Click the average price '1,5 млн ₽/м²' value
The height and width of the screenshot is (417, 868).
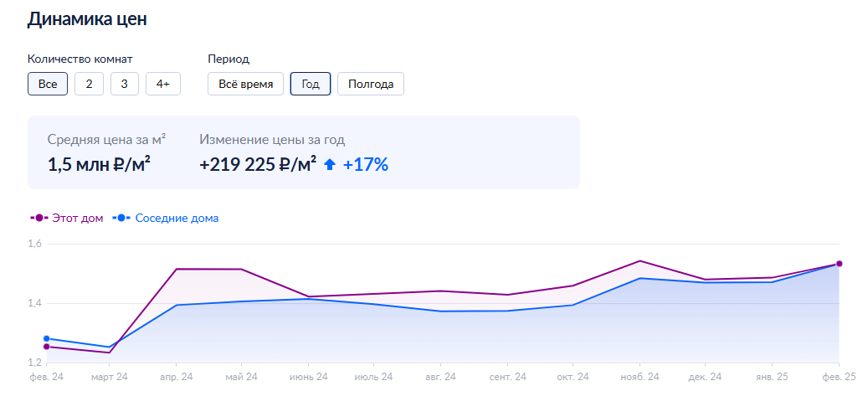point(100,164)
